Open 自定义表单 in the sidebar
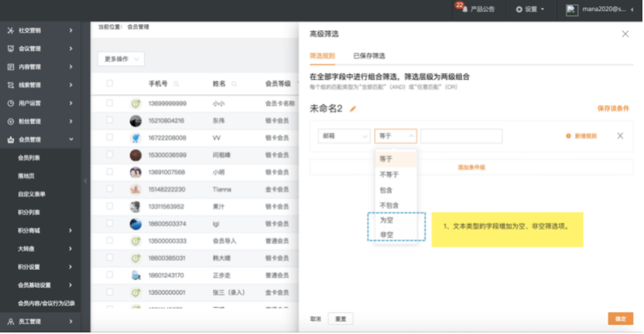The width and height of the screenshot is (644, 334). 32,194
